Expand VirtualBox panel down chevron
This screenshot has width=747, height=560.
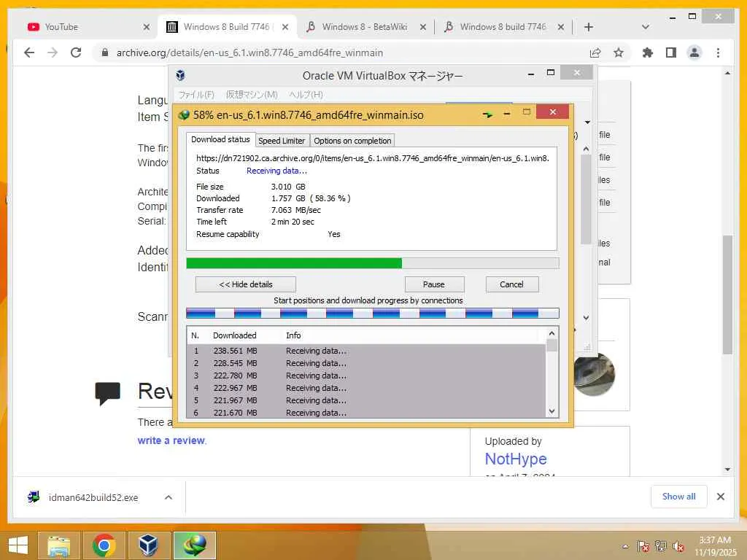point(586,318)
